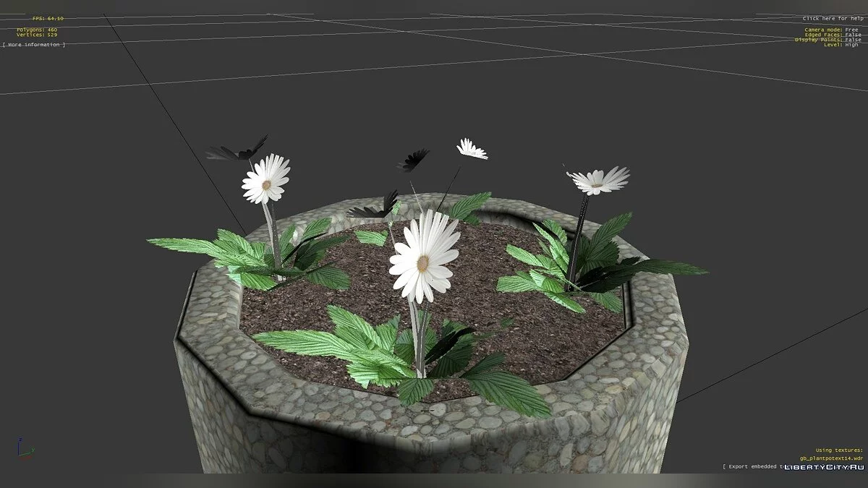Select the tall left white daisy
The height and width of the screenshot is (488, 868).
click(266, 180)
